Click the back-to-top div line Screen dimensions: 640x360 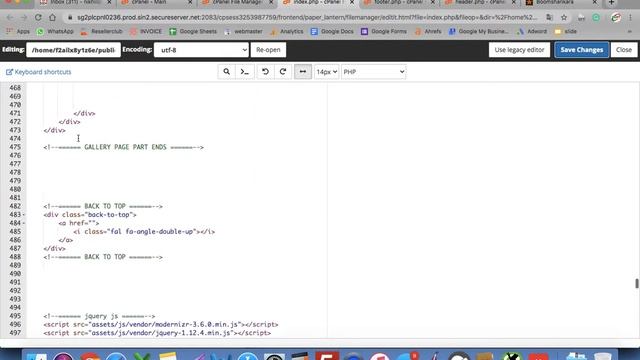pyautogui.click(x=90, y=215)
